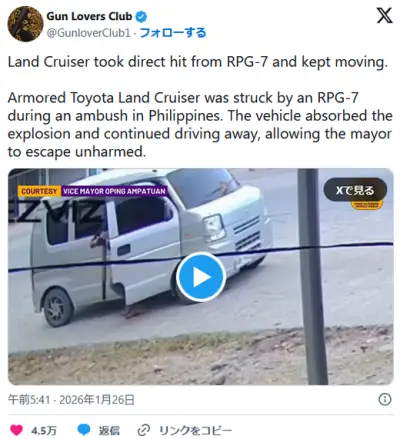Open the tweet timestamp 午前5:41 link
Image resolution: width=400 pixels, height=439 pixels.
tap(71, 399)
